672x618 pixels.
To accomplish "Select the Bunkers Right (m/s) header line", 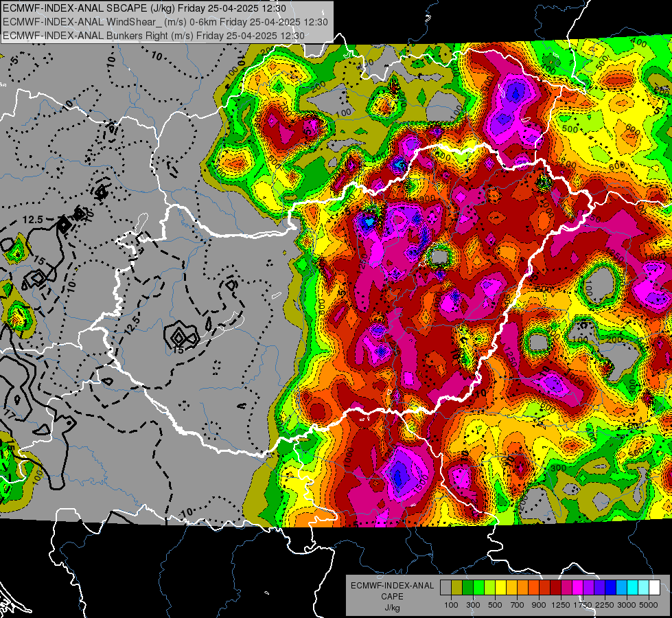I will 154,36.
